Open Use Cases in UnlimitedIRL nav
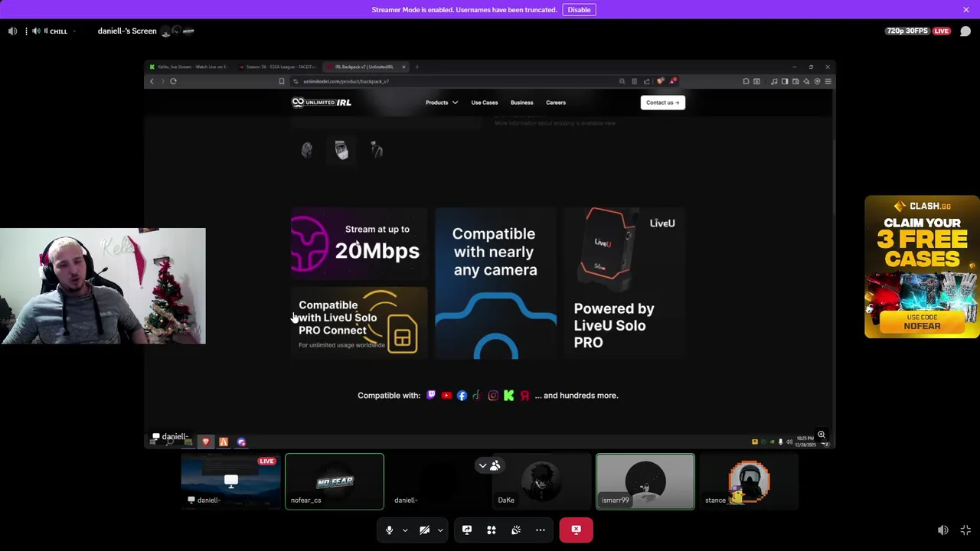Image resolution: width=980 pixels, height=551 pixels. [x=485, y=103]
